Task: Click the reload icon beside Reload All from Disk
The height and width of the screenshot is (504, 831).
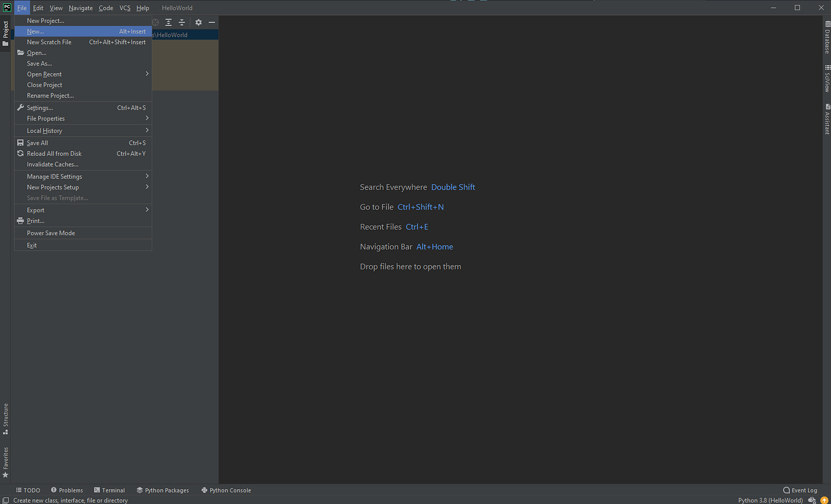Action: (21, 154)
